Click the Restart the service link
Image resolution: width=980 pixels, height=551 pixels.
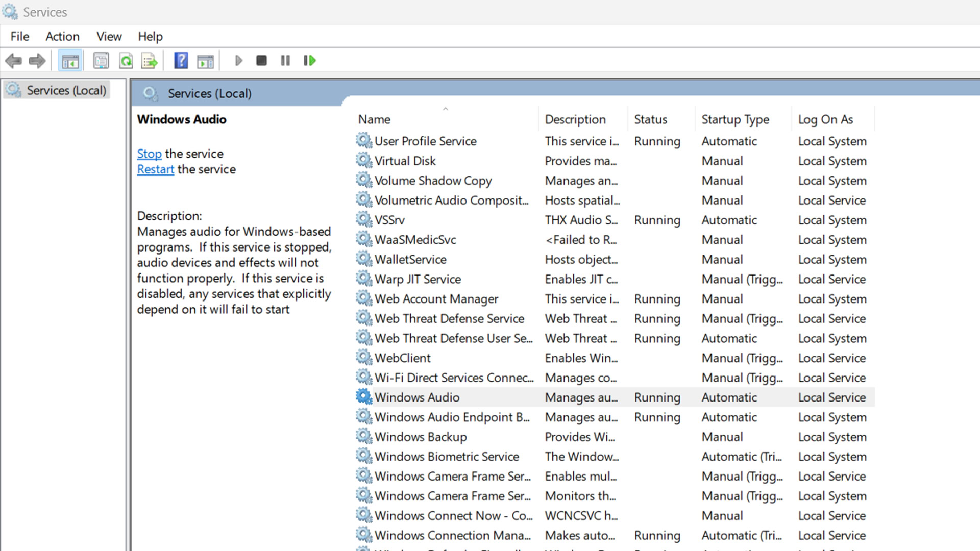point(155,169)
